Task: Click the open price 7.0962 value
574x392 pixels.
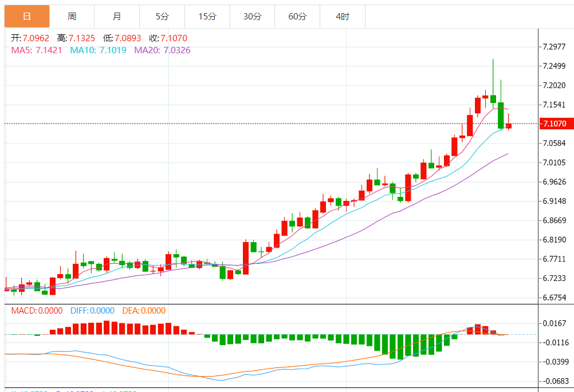Action: pos(36,38)
